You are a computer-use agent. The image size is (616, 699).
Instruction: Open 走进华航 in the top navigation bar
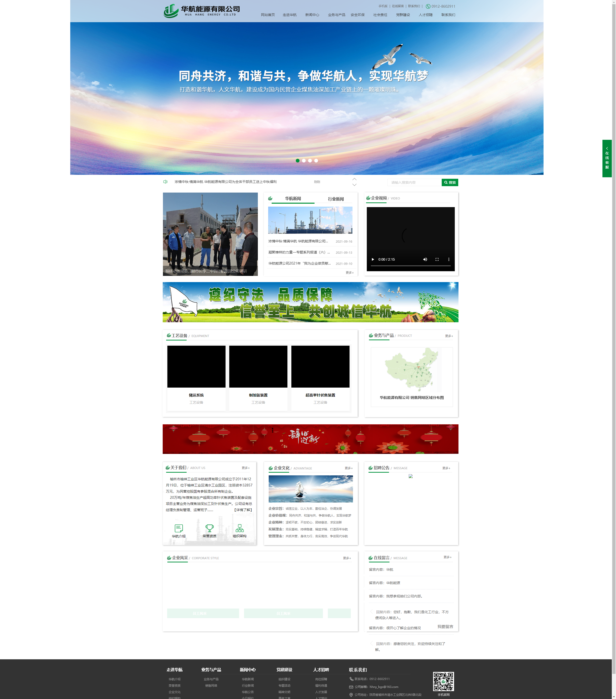[290, 15]
